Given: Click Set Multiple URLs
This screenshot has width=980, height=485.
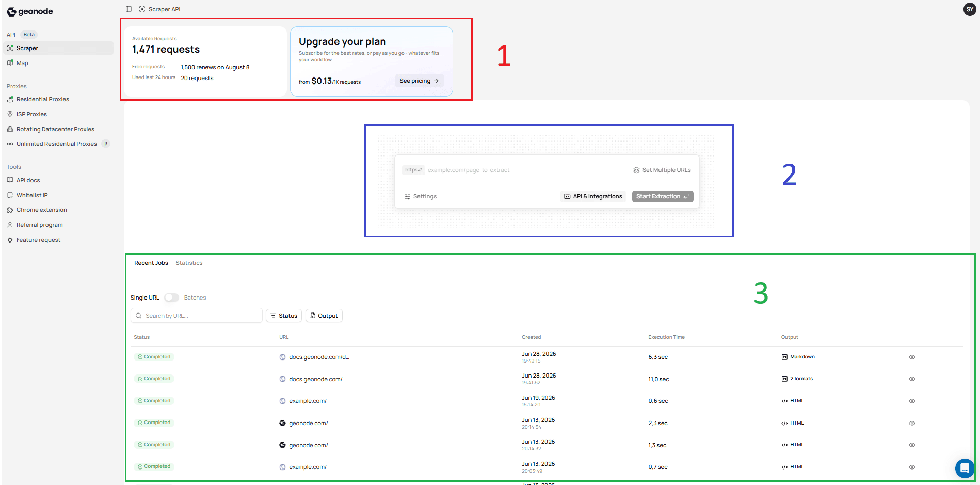Looking at the screenshot, I should pyautogui.click(x=662, y=170).
